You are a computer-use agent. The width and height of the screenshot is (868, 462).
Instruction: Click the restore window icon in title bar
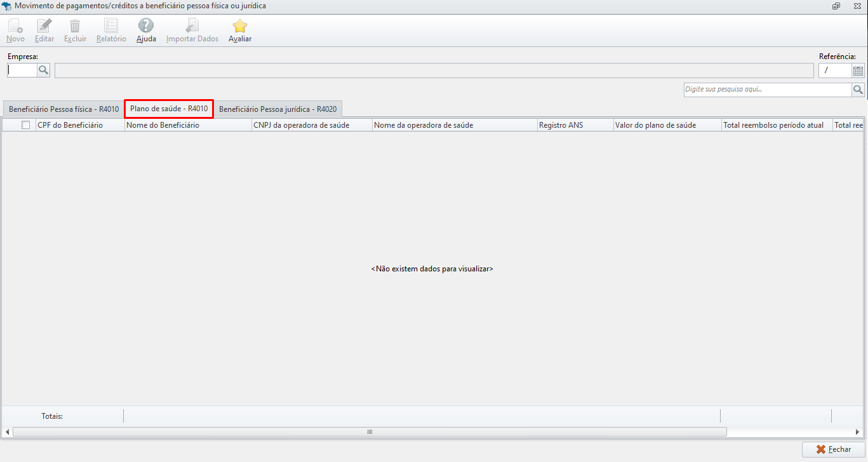click(x=836, y=6)
